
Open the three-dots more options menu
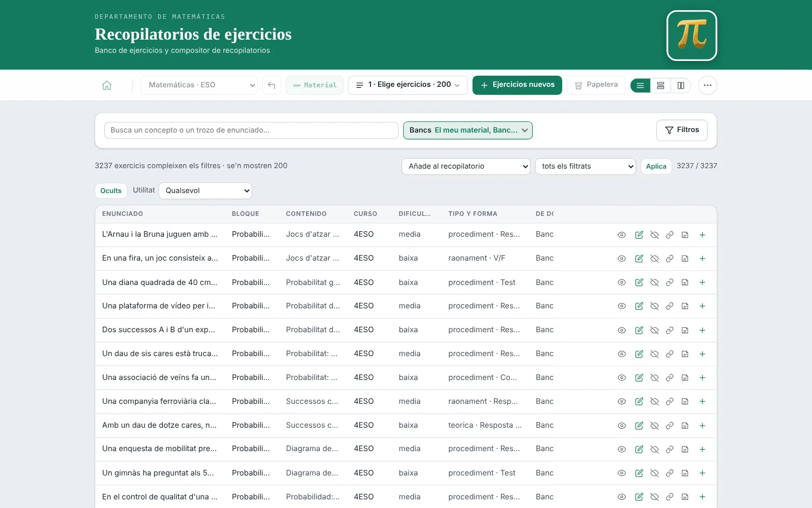click(707, 85)
